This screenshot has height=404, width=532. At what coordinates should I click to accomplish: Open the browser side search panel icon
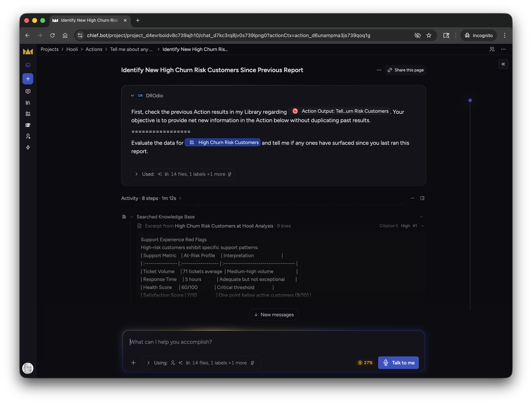tap(446, 35)
